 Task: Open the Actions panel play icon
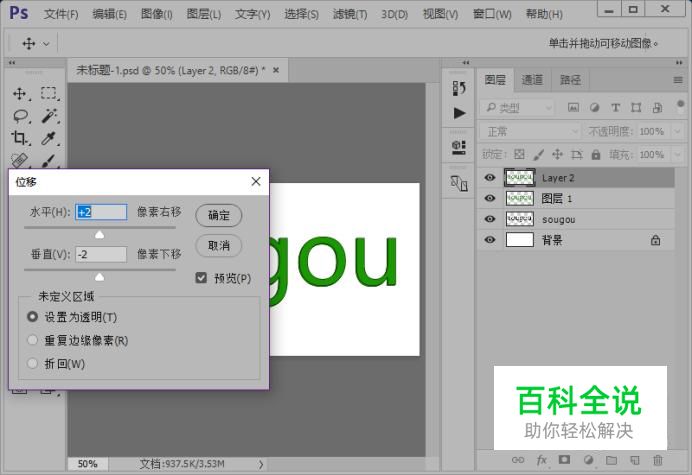coord(459,113)
